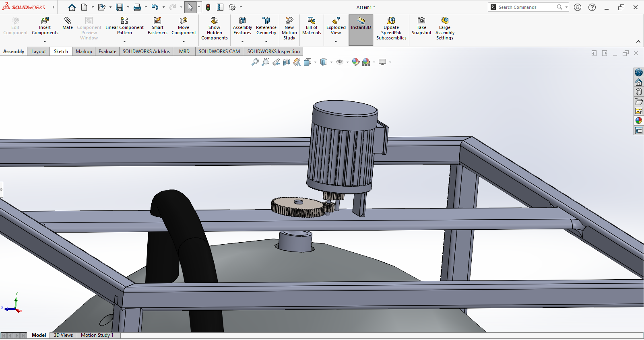Insert Components into the assembly

(45, 26)
